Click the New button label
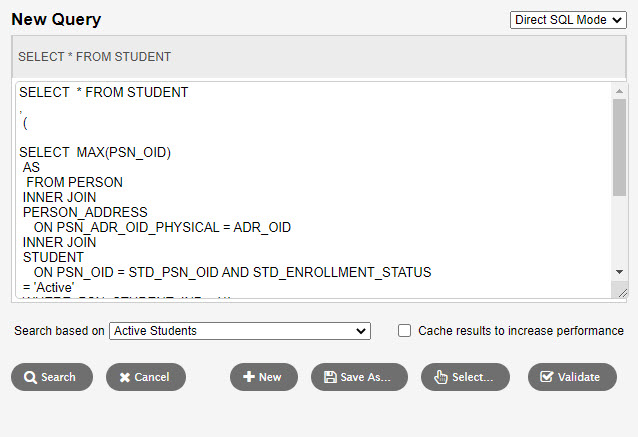 pos(270,377)
